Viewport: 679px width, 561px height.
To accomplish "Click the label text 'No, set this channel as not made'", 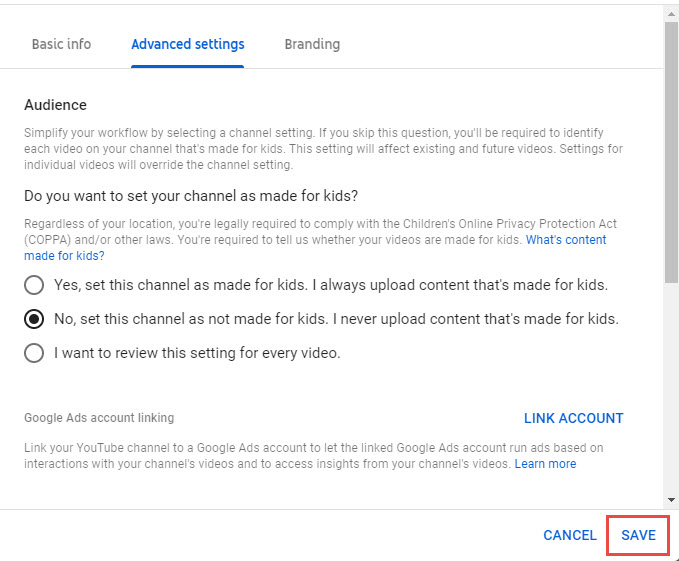I will pyautogui.click(x=164, y=319).
